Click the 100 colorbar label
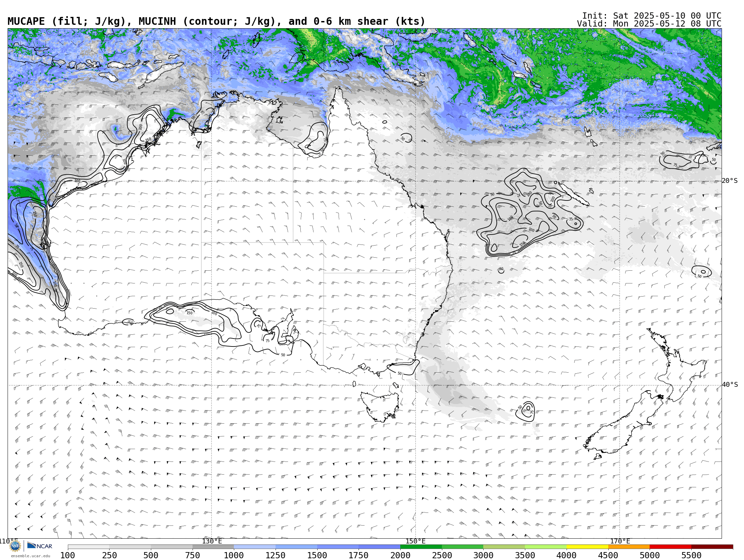Viewport: 744px width, 560px height. pyautogui.click(x=68, y=555)
